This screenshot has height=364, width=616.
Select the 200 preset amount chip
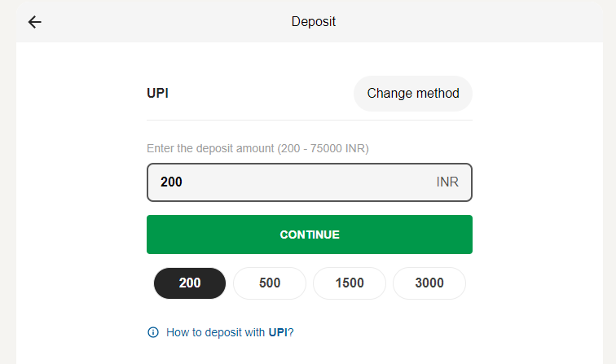point(190,283)
